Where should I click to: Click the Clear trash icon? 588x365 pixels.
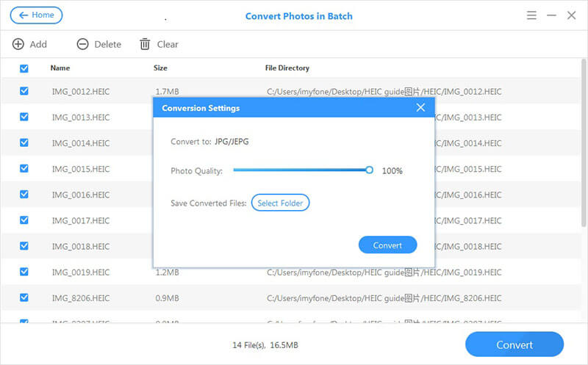(x=145, y=44)
